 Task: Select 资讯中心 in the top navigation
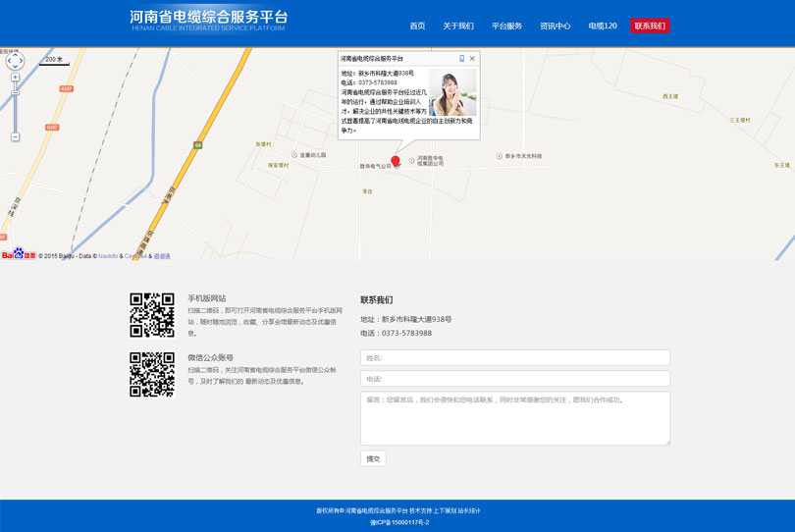[555, 26]
